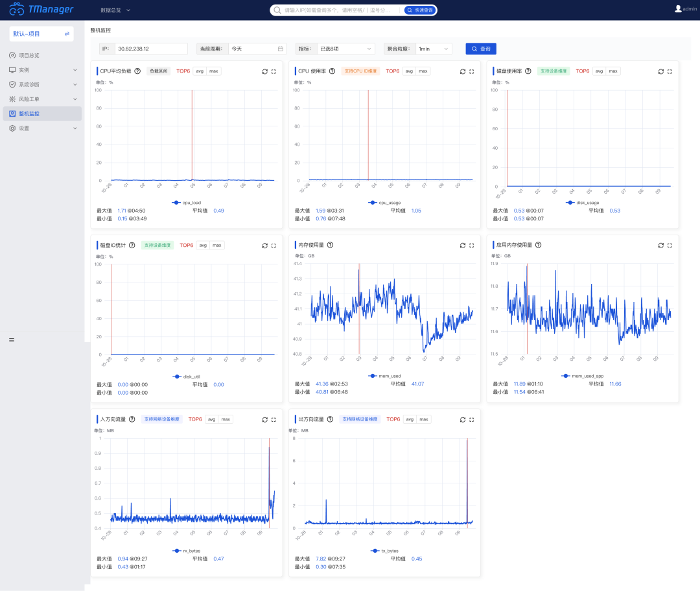Click the blue 查询 button

click(x=481, y=49)
